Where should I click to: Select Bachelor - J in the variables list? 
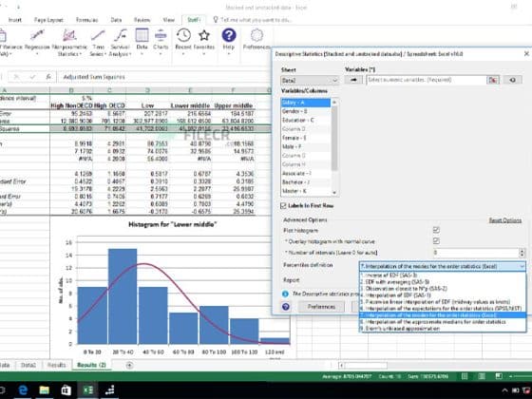[306, 182]
